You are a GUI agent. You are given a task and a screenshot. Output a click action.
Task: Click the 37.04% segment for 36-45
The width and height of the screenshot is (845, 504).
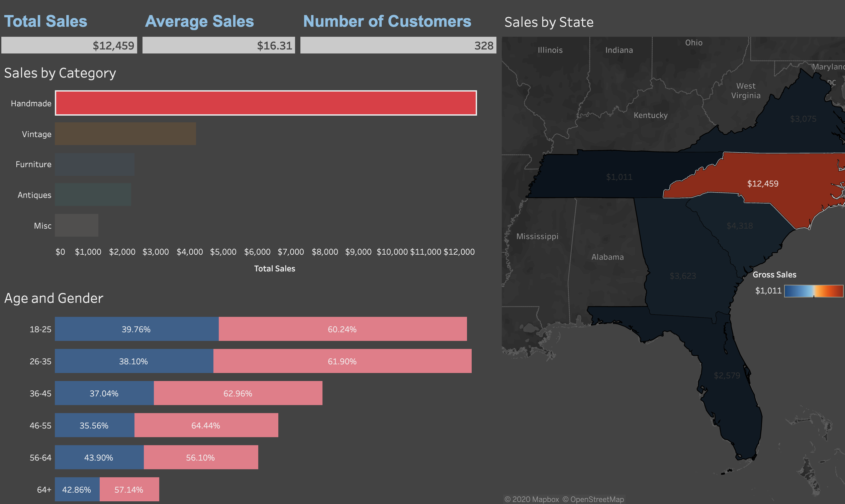[x=104, y=393]
